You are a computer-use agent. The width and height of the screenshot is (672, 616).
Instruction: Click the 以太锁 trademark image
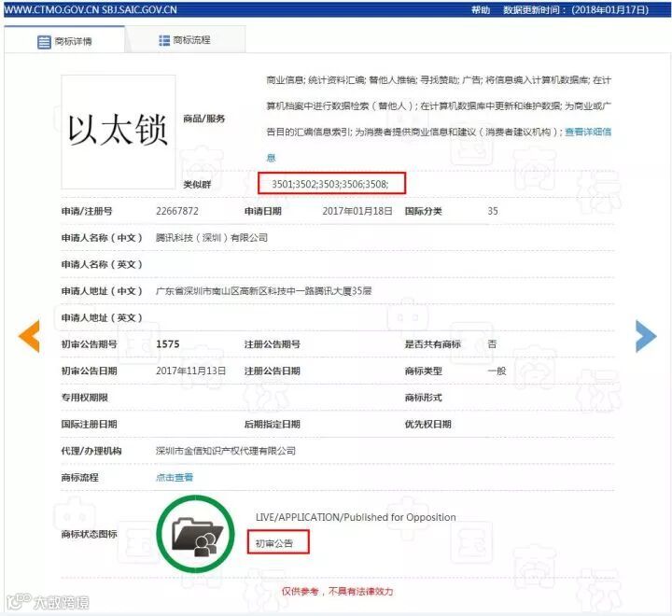[x=119, y=132]
